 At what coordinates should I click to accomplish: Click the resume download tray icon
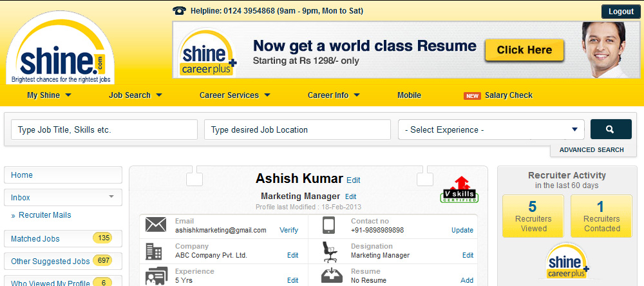pos(332,275)
